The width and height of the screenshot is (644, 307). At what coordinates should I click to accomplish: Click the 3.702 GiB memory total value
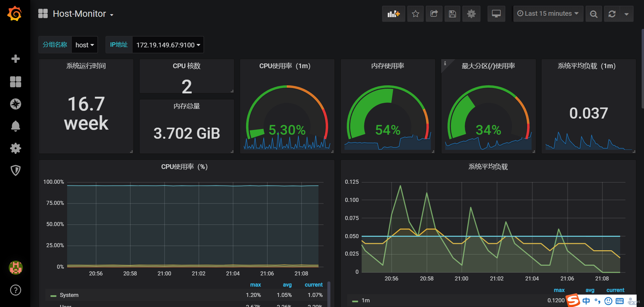187,133
